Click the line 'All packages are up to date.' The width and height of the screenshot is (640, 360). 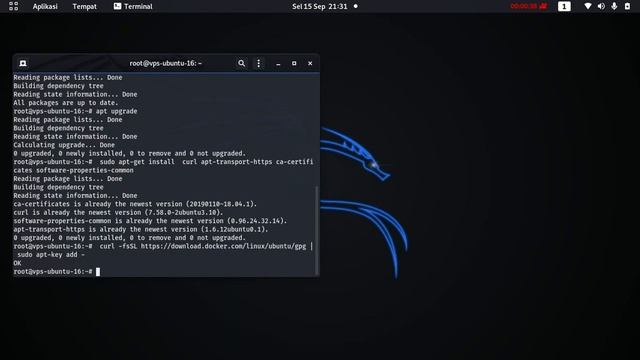[x=66, y=103]
